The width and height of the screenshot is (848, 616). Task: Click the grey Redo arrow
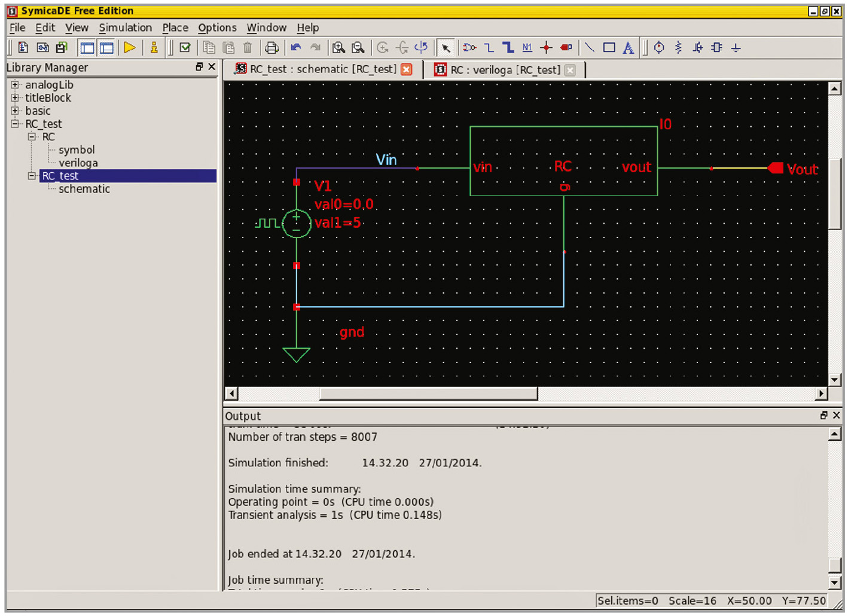pos(315,47)
